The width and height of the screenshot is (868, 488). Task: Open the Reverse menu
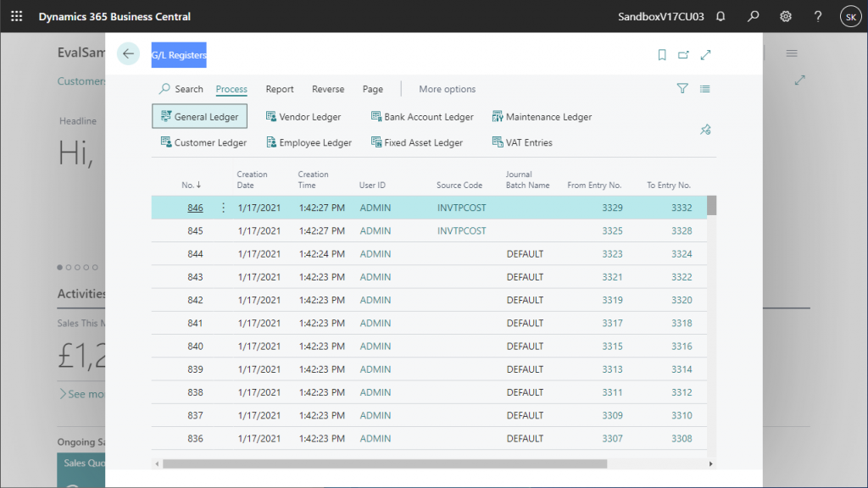[x=328, y=88]
